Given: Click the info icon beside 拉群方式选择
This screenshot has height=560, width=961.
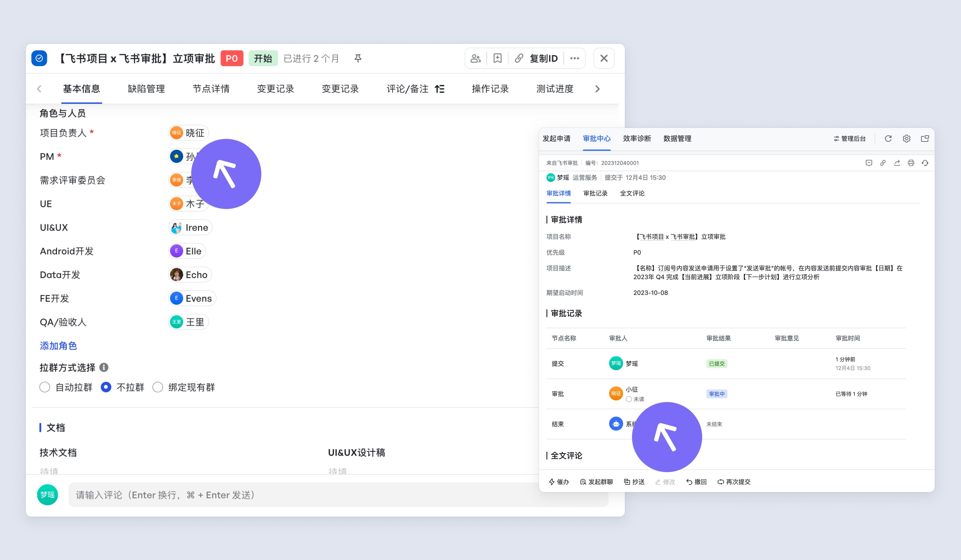Looking at the screenshot, I should [x=104, y=367].
